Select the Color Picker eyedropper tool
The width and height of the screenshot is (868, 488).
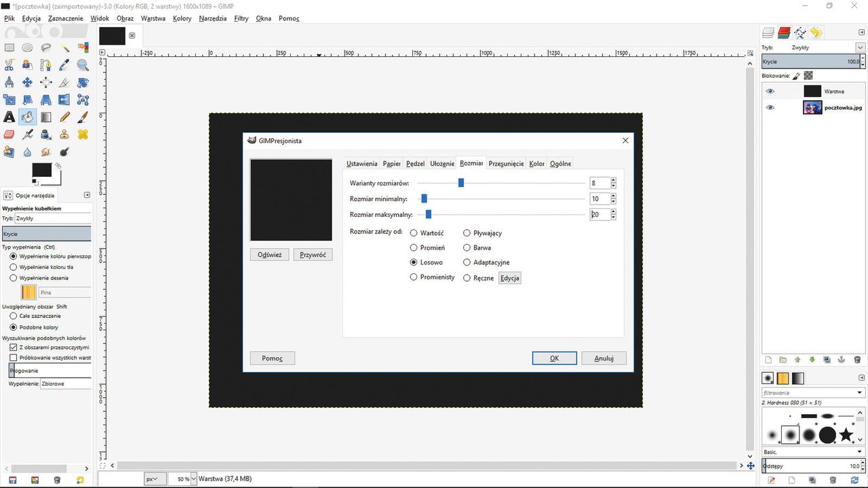(64, 65)
